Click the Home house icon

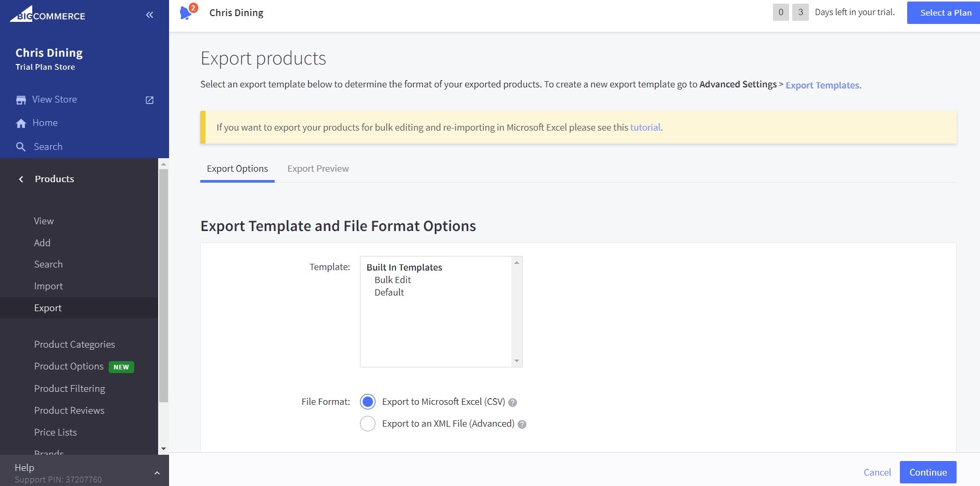pos(21,123)
